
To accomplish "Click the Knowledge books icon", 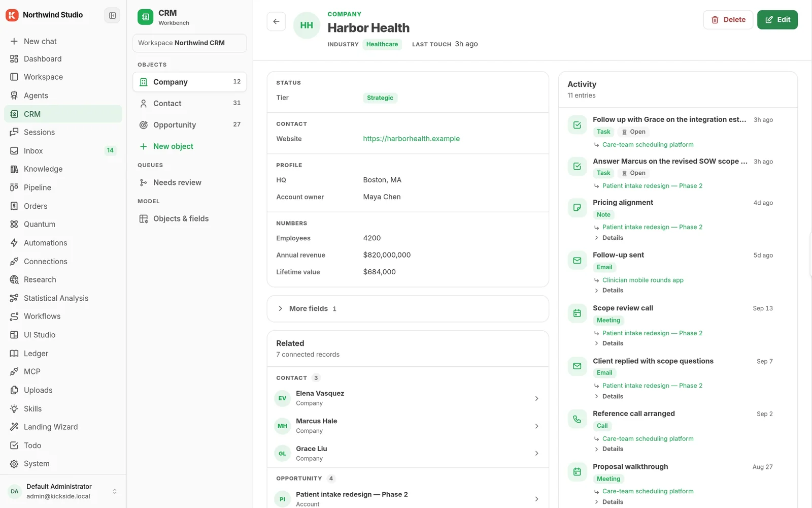I will (14, 169).
